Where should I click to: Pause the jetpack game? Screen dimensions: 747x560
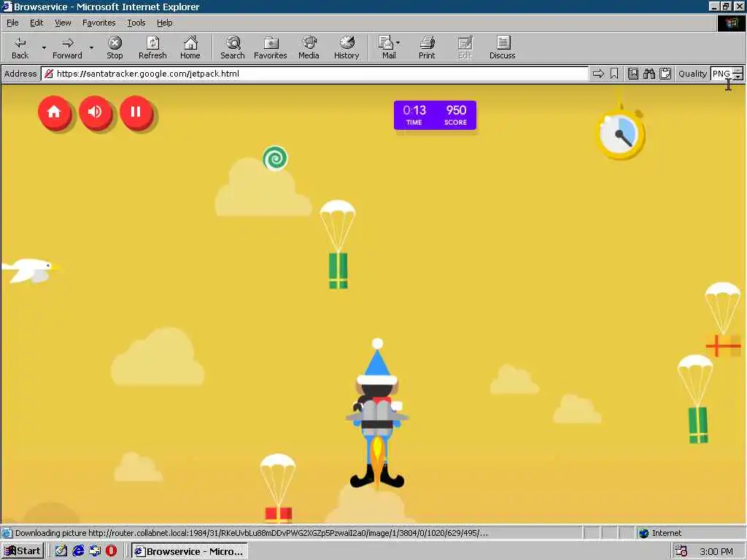click(136, 112)
